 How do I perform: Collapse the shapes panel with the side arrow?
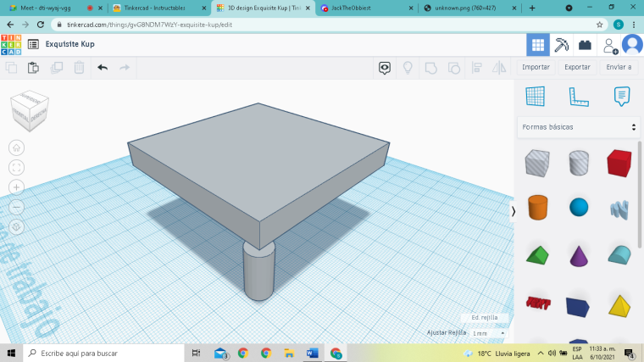point(513,211)
